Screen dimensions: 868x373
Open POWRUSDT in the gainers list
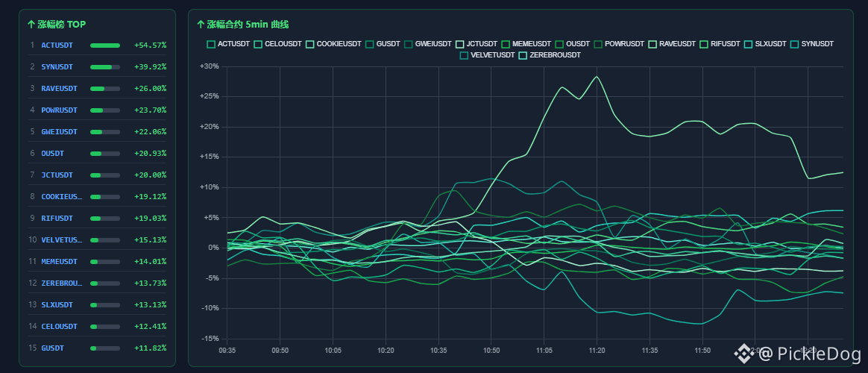[59, 110]
